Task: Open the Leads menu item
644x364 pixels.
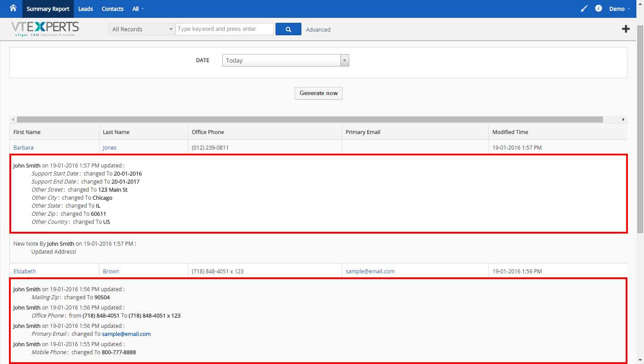Action: [x=85, y=9]
